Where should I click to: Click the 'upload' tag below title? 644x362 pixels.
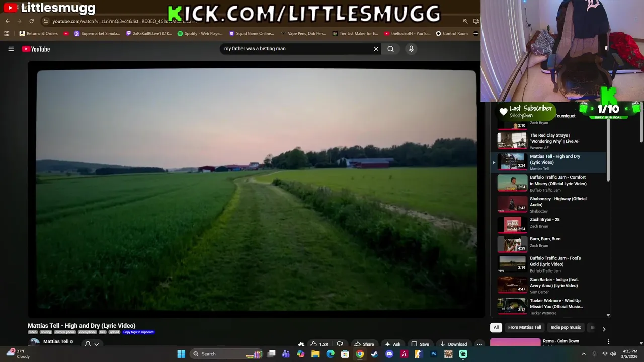pyautogui.click(x=114, y=332)
